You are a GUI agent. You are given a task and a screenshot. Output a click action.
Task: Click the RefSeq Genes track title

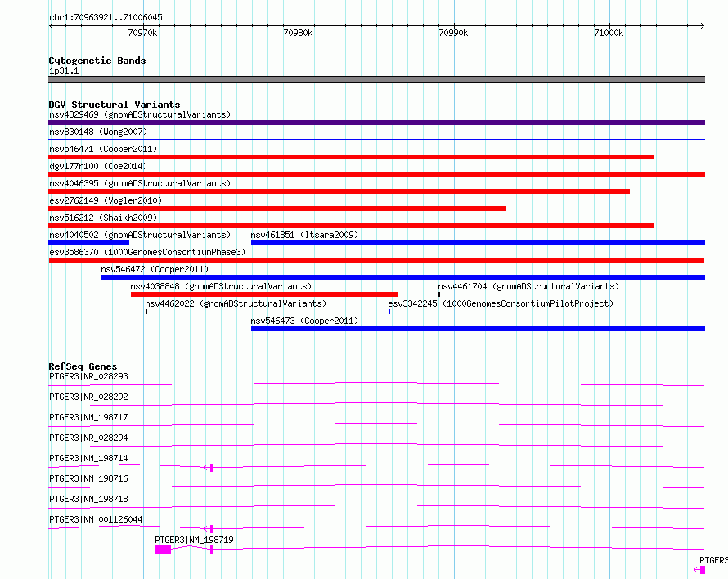pyautogui.click(x=83, y=366)
